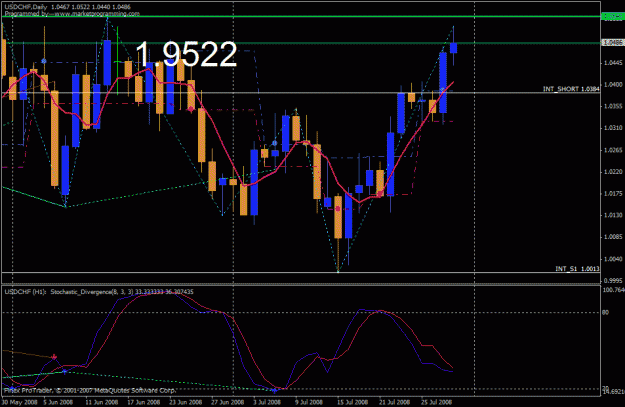Click the 5 Jun 2008 date label
The height and width of the screenshot is (407, 625).
click(x=58, y=402)
